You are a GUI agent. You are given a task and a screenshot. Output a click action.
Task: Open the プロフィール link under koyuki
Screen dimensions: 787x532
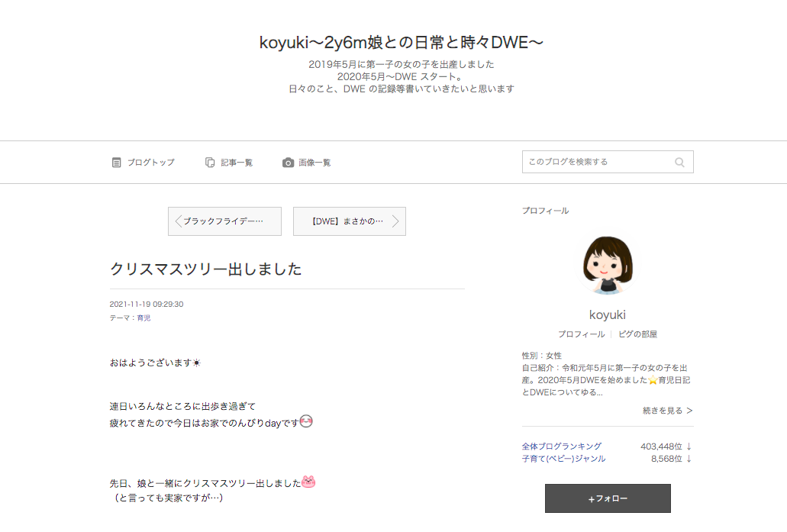click(581, 334)
